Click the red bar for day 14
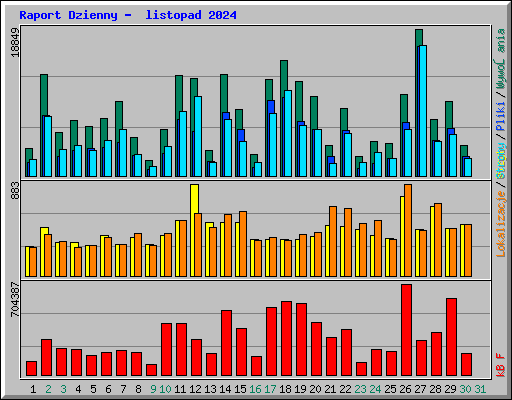 click(226, 343)
